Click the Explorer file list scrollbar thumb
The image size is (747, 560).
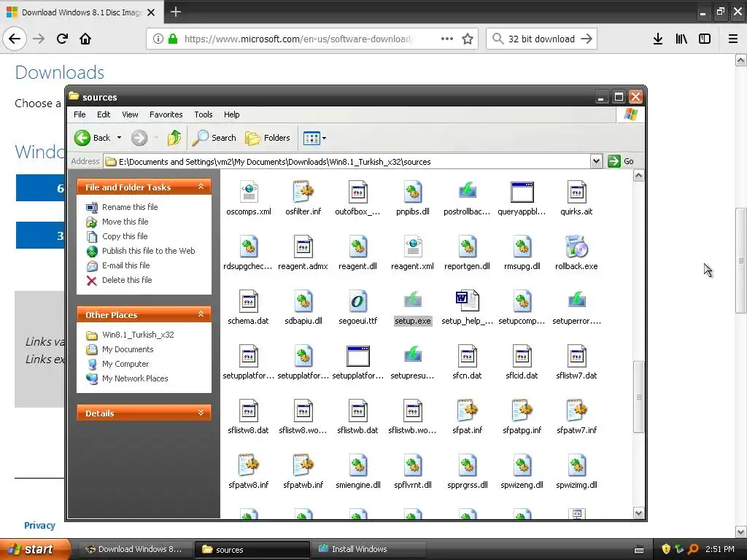pyautogui.click(x=638, y=397)
